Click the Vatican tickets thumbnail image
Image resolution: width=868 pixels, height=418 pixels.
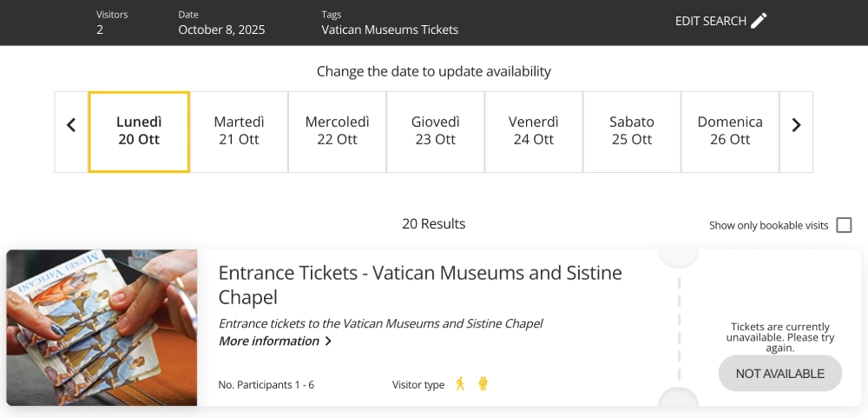[x=102, y=328]
